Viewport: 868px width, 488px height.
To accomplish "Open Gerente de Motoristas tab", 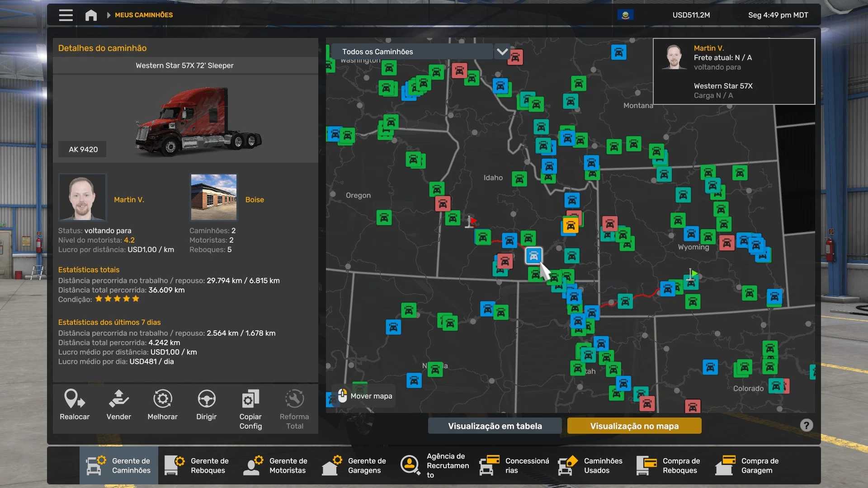I will [276, 465].
